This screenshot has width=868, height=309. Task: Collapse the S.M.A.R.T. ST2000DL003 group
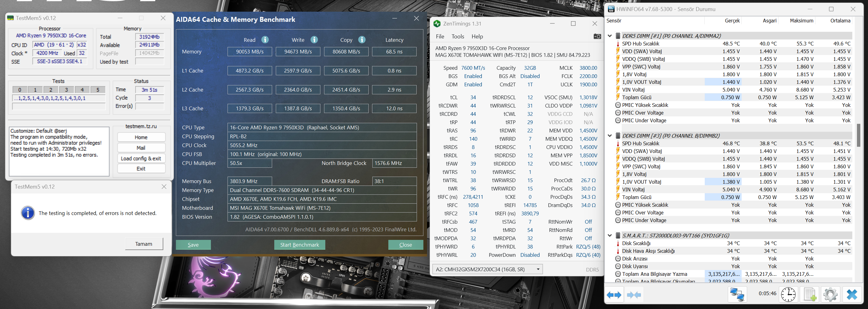609,236
